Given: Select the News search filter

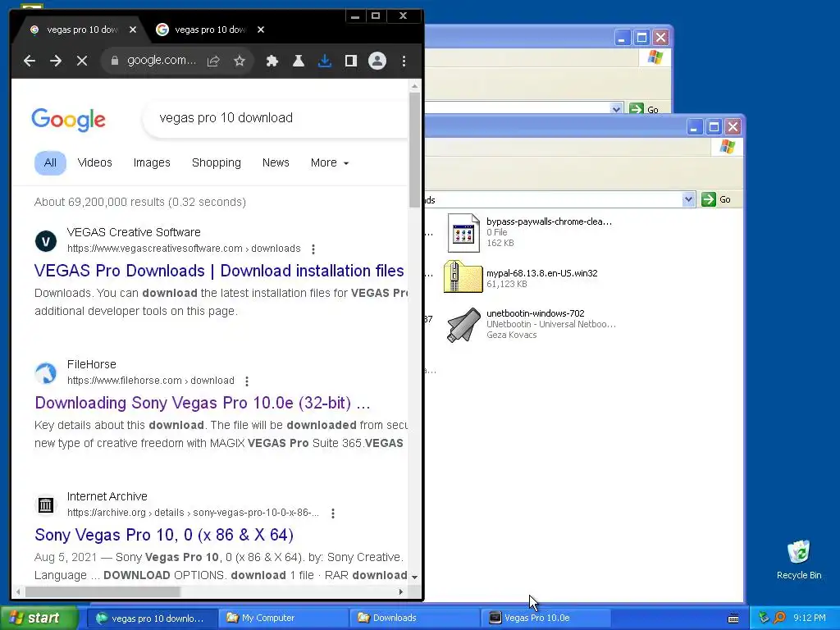Looking at the screenshot, I should pyautogui.click(x=276, y=163).
